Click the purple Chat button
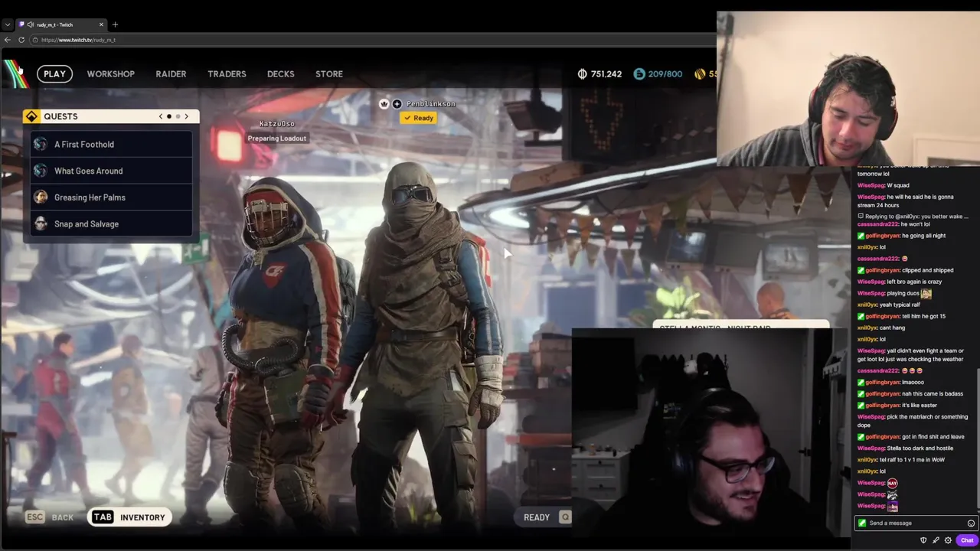980x551 pixels. click(x=967, y=540)
